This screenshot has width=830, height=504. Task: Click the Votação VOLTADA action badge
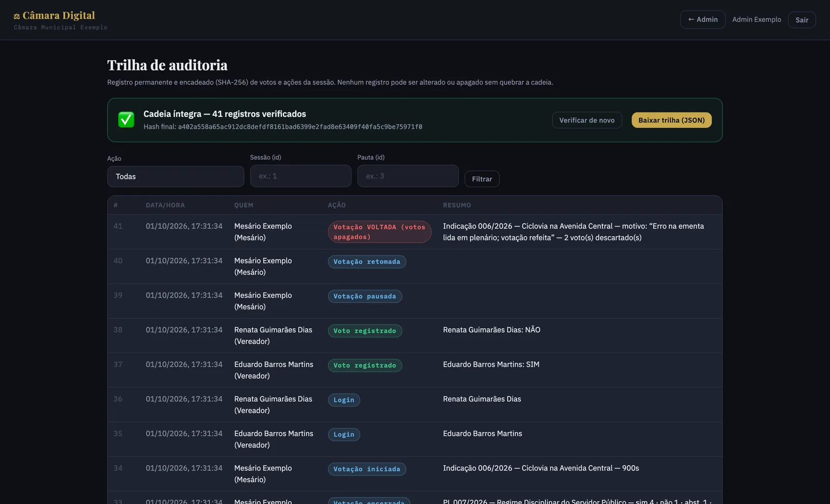(x=379, y=232)
